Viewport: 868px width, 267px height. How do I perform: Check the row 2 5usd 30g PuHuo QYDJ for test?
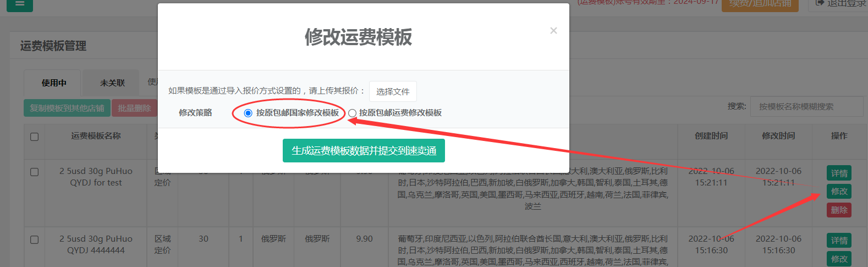point(34,172)
